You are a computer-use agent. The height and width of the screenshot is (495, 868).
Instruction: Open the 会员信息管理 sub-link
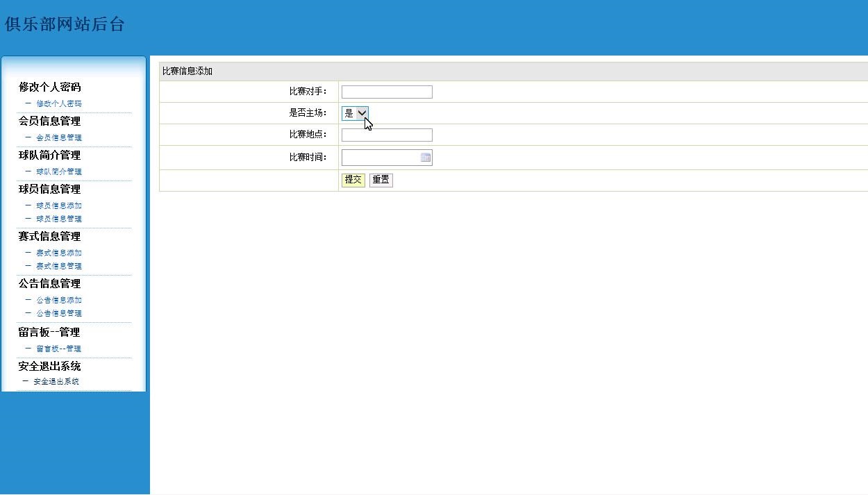coord(59,137)
